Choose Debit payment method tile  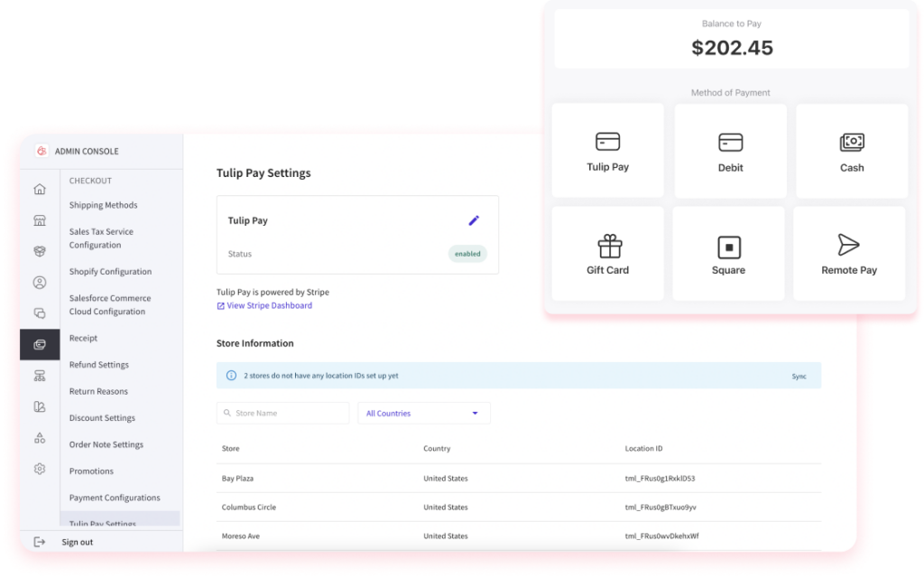[730, 151]
